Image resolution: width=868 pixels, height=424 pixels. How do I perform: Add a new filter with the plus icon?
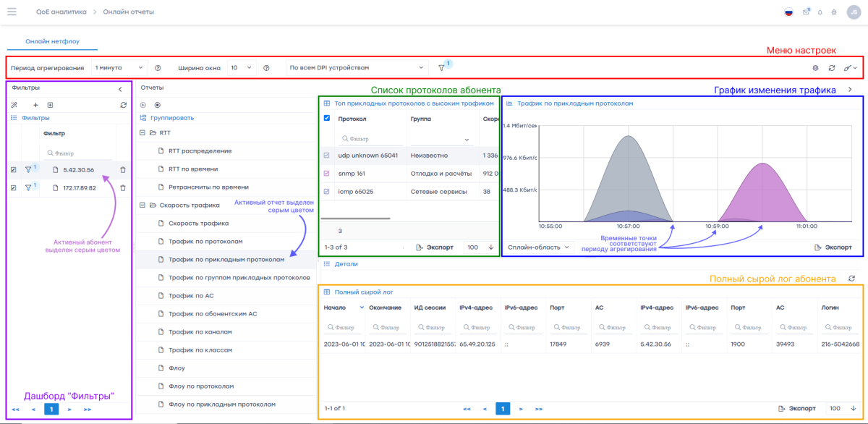pos(36,105)
